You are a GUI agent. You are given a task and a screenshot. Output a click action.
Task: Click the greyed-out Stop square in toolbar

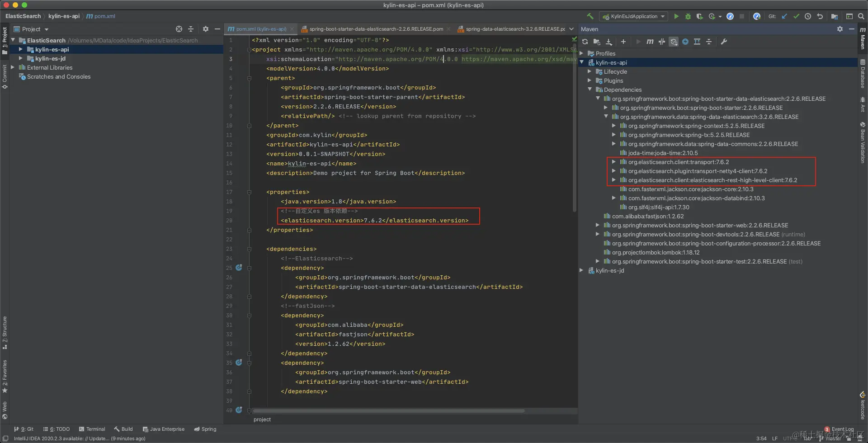pyautogui.click(x=742, y=16)
